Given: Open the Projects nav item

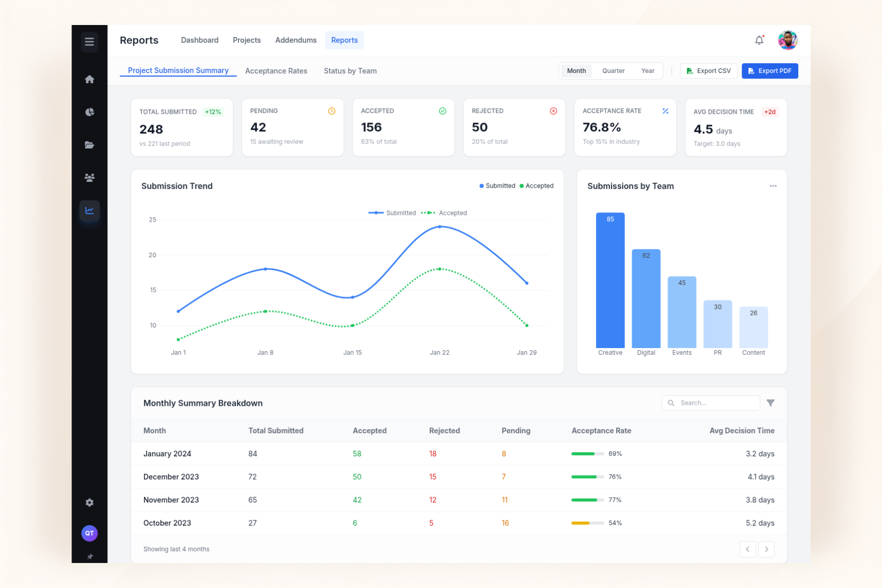Looking at the screenshot, I should point(247,40).
